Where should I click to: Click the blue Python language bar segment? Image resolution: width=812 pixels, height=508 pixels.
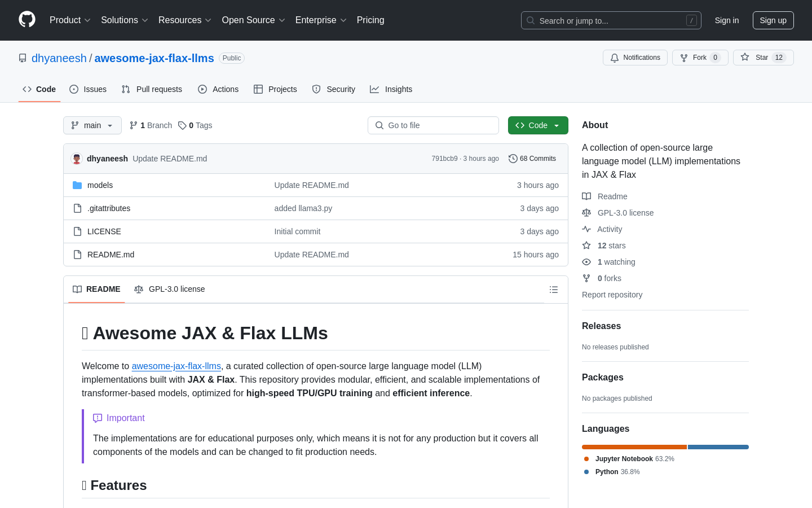tap(718, 447)
